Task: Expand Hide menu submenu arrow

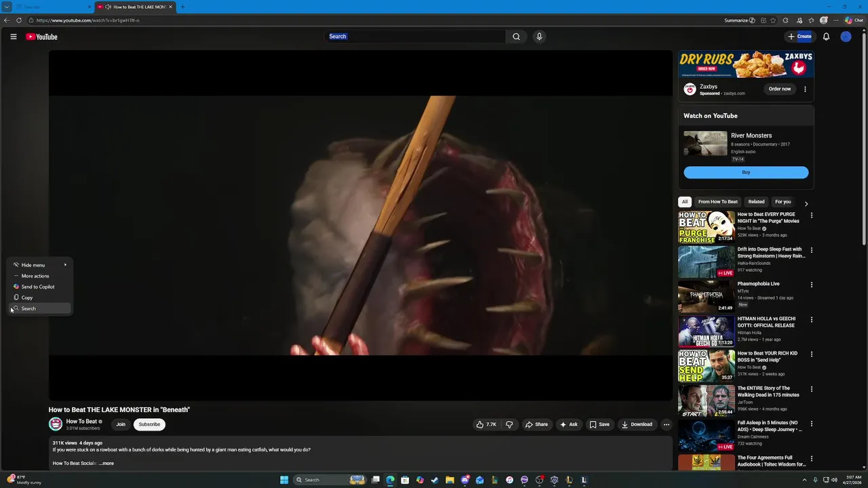Action: pos(65,265)
